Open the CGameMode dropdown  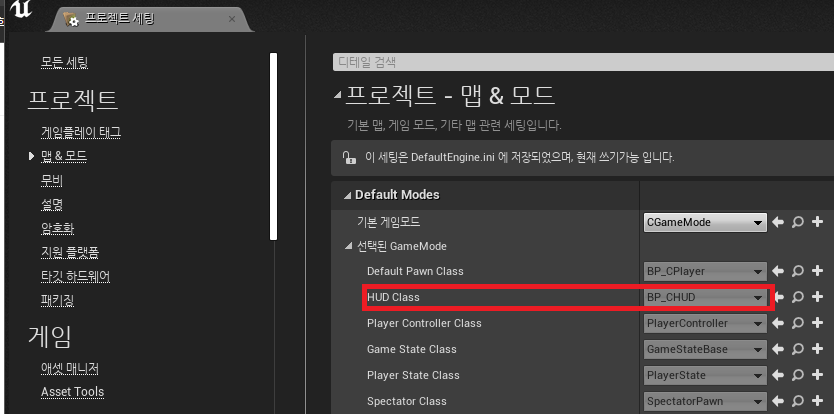[705, 222]
